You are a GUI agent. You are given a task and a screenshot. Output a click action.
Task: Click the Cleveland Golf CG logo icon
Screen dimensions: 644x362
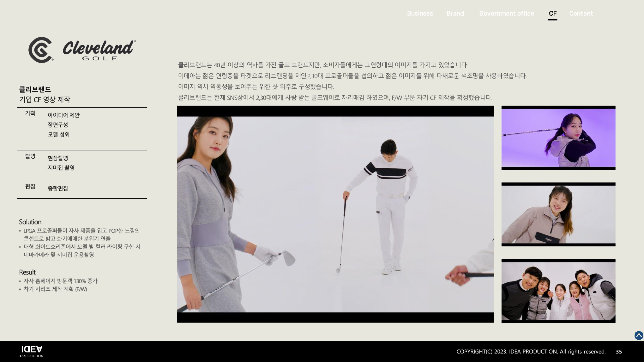41,50
